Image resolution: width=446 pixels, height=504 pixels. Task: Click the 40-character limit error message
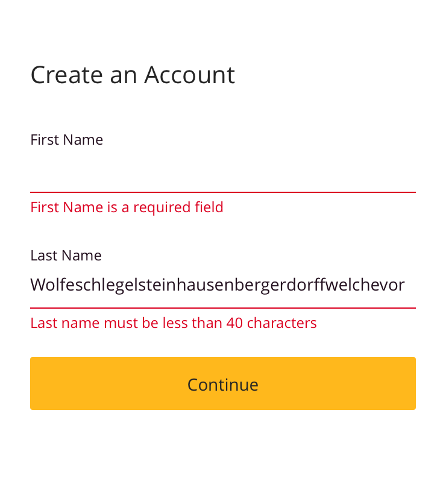point(173,323)
